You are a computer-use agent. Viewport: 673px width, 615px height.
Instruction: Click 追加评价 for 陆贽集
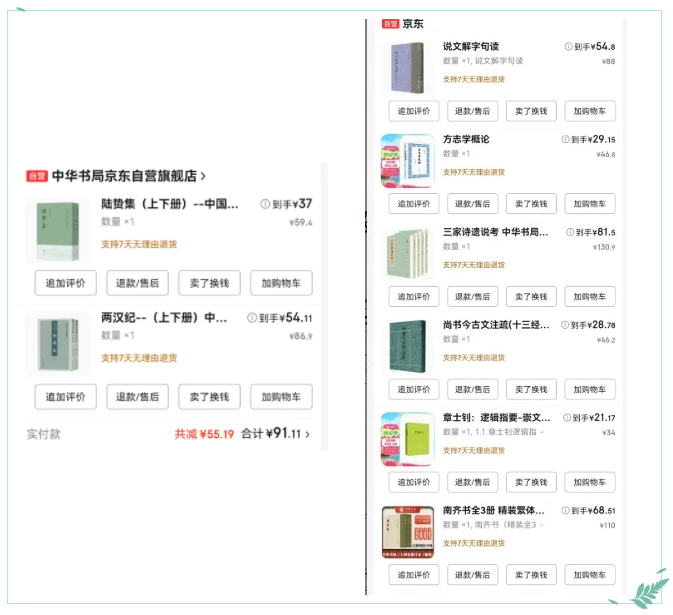coord(66,283)
